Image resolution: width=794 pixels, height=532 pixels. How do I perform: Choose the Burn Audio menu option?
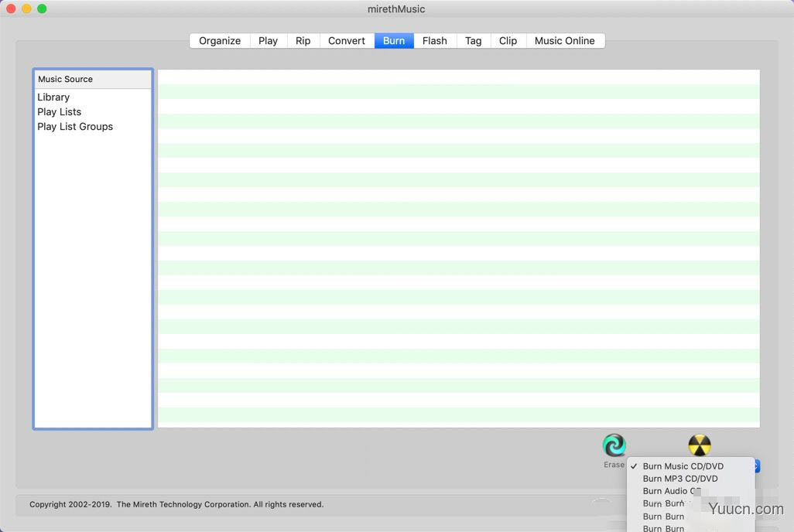point(691,491)
